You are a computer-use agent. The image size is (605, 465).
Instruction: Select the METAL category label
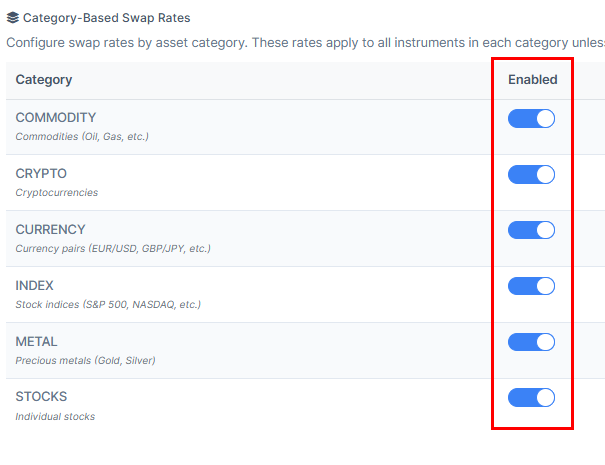(36, 342)
